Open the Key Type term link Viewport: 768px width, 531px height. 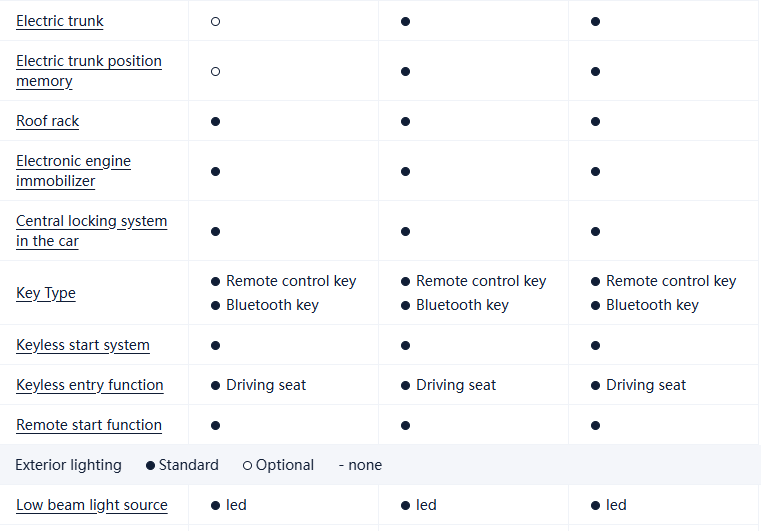point(46,293)
